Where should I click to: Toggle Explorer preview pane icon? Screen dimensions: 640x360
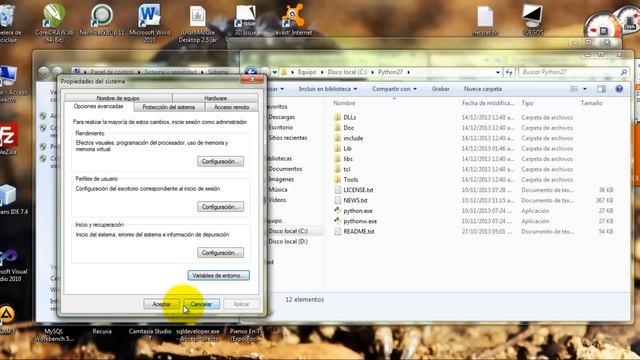(601, 89)
